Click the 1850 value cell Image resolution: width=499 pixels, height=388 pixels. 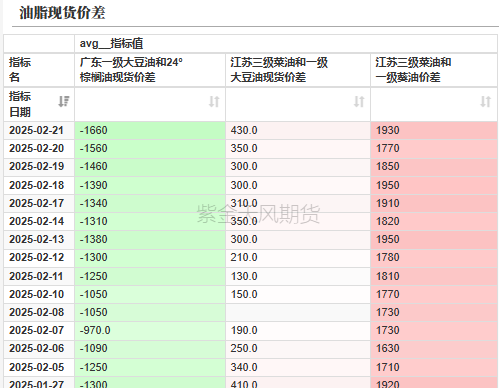click(x=434, y=166)
